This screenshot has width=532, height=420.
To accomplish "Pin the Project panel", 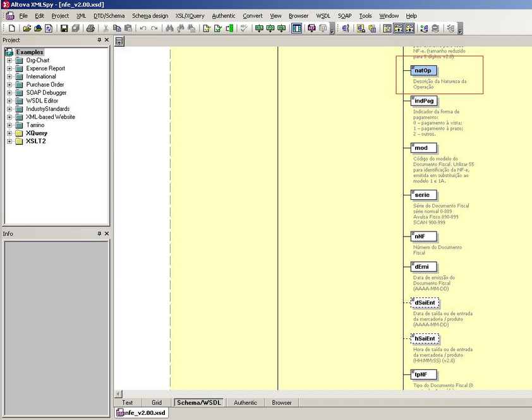I will 99,40.
